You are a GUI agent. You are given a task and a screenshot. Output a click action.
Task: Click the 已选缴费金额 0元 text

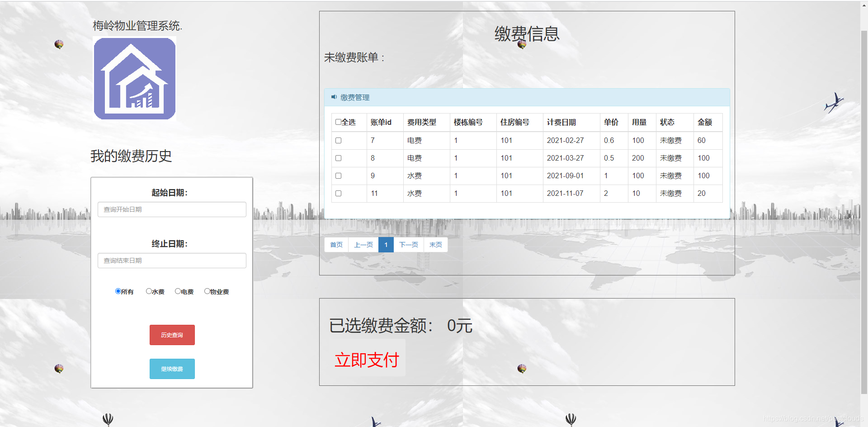401,326
